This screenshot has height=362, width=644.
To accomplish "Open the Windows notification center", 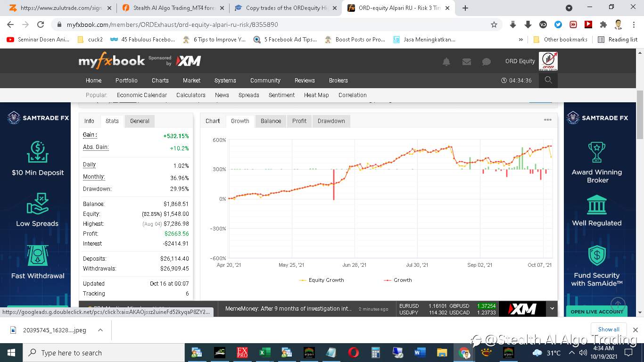I will [628, 353].
